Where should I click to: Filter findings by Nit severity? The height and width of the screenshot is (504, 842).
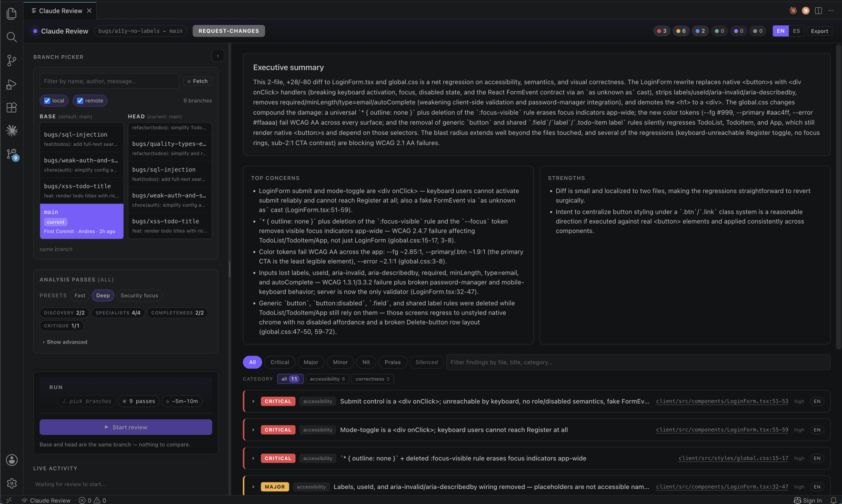click(366, 362)
